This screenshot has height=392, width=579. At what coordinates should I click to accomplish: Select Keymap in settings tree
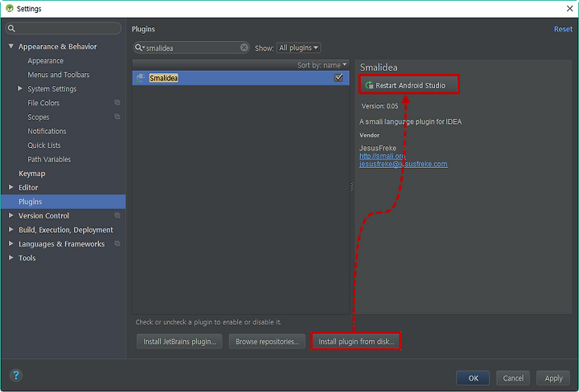click(x=31, y=174)
